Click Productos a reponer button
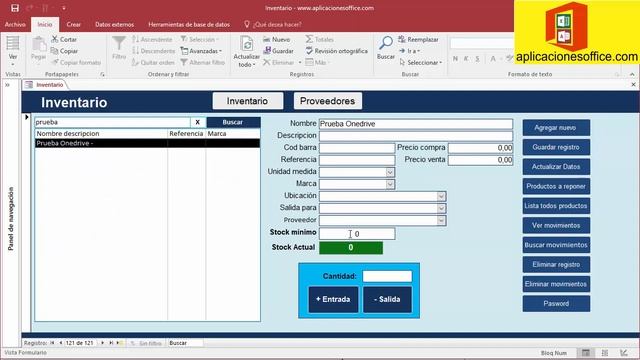The width and height of the screenshot is (640, 360). 556,186
